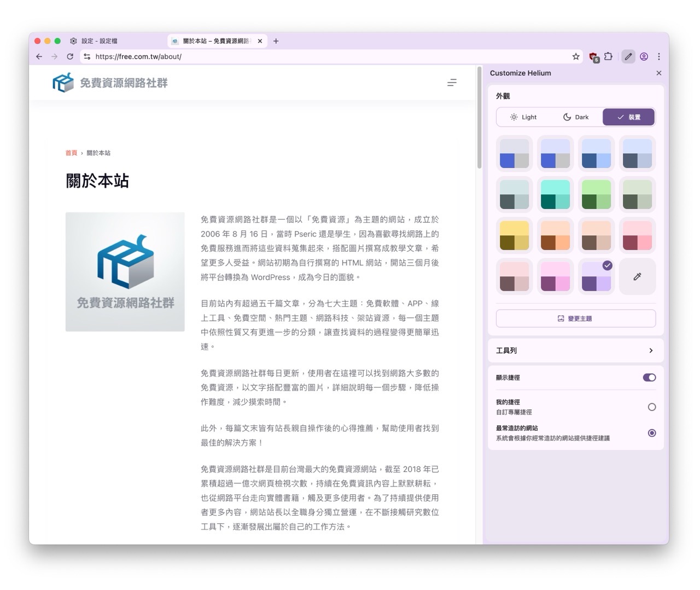Open the website hamburger menu icon
The width and height of the screenshot is (700, 590).
[452, 83]
